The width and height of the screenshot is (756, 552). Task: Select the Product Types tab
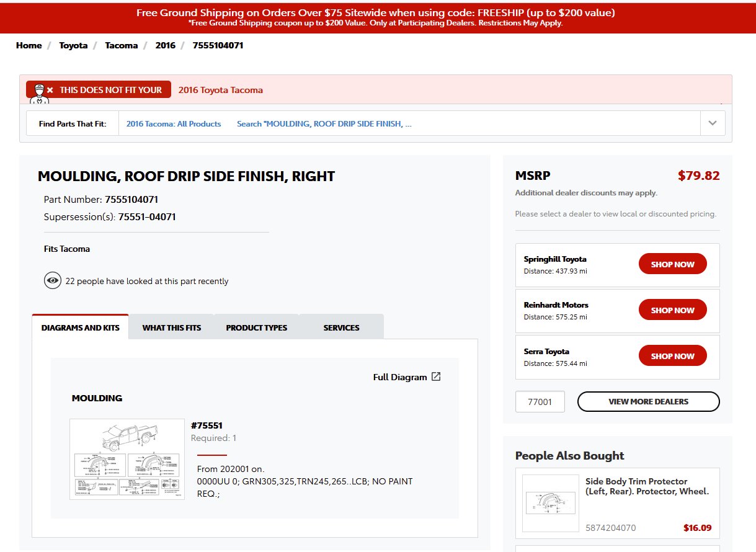pos(257,327)
